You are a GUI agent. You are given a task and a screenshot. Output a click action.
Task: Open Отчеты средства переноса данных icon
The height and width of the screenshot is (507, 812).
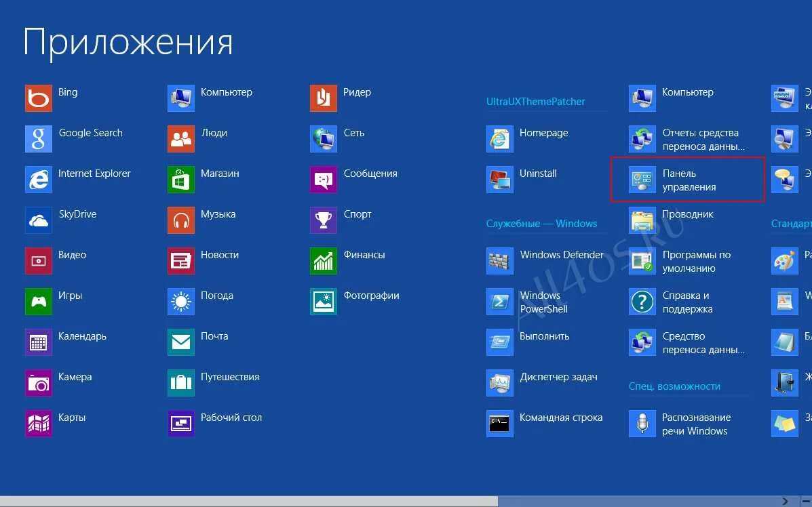click(642, 139)
